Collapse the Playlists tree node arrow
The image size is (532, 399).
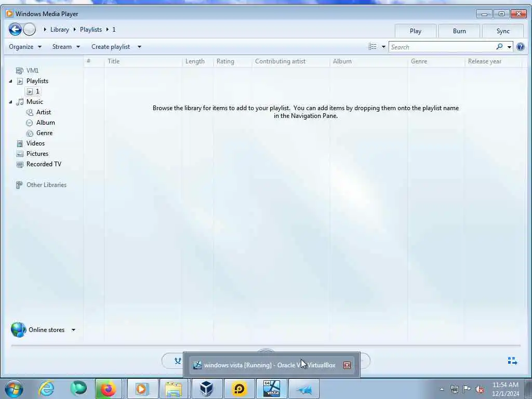coord(10,81)
